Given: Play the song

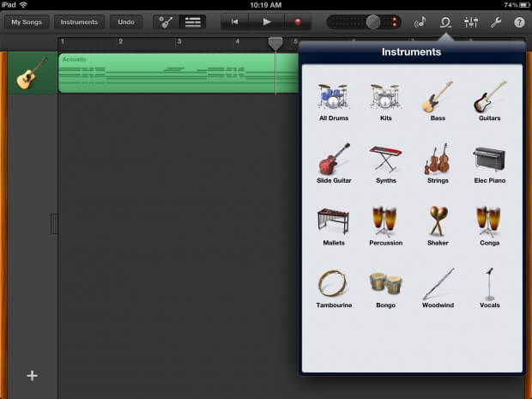Looking at the screenshot, I should (267, 22).
